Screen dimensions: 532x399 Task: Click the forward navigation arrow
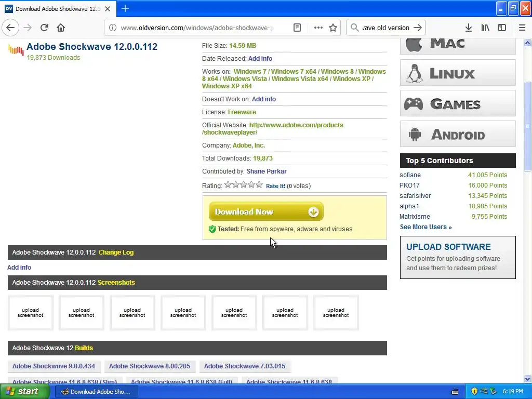[28, 28]
